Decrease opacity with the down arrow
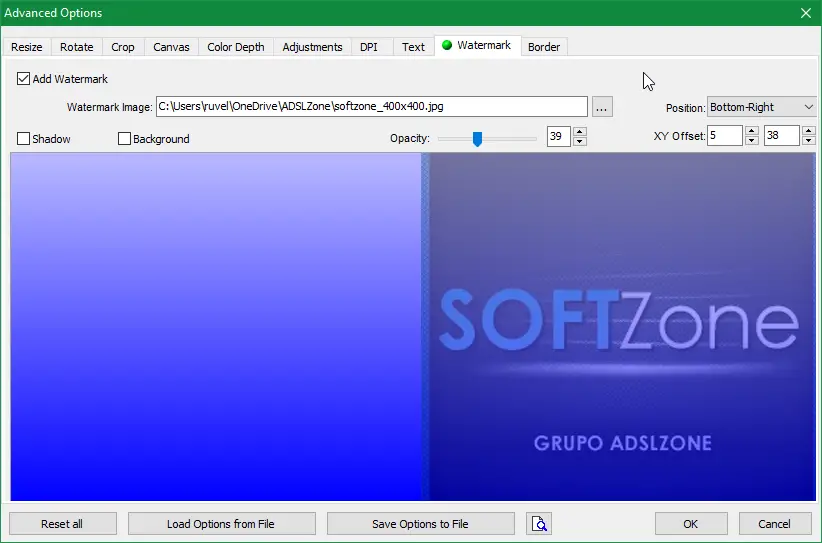This screenshot has height=543, width=822. tap(579, 142)
